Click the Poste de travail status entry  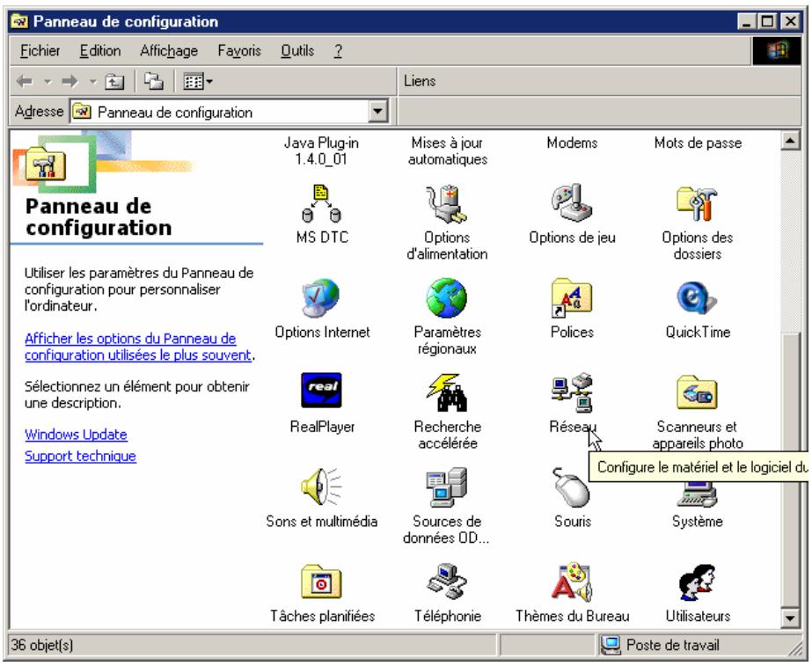tap(660, 645)
